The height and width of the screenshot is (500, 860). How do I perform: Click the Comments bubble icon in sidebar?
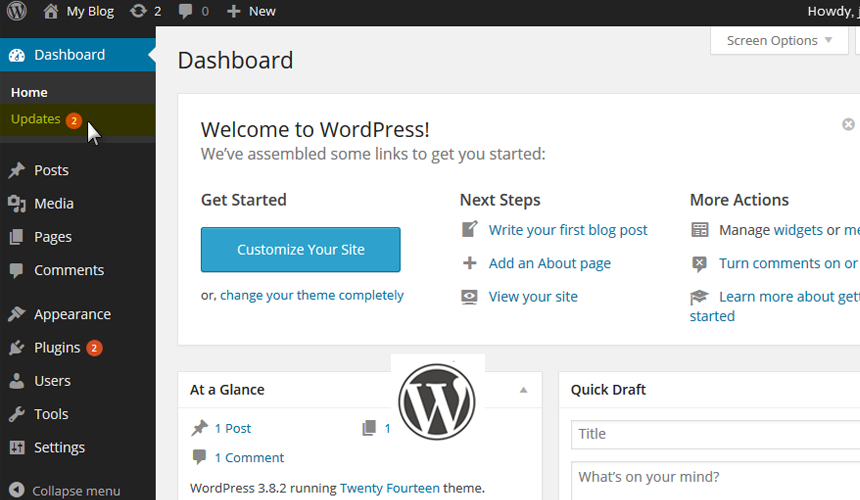pyautogui.click(x=16, y=270)
